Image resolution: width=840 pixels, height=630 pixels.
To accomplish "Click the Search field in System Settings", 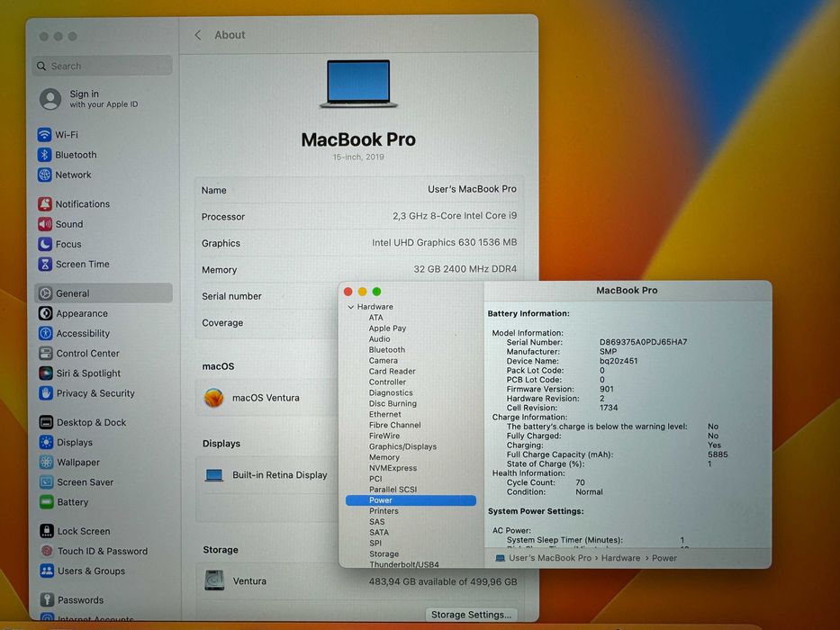I will click(103, 66).
